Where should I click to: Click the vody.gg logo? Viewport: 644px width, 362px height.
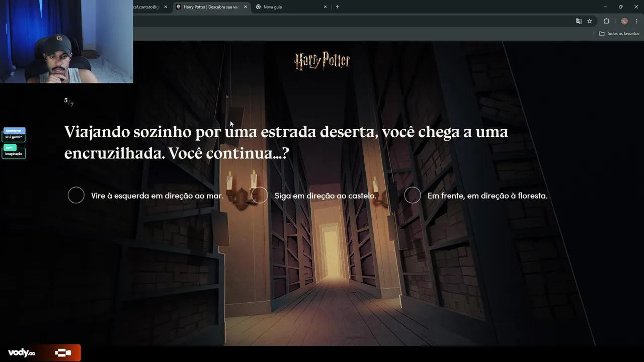(22, 353)
